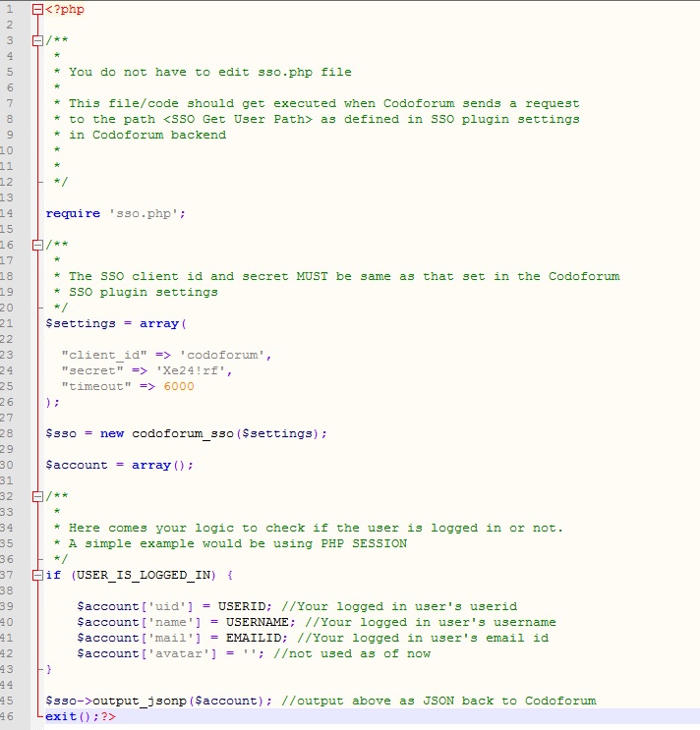The height and width of the screenshot is (730, 700).
Task: Click the "secret" key on line 24
Action: [92, 371]
